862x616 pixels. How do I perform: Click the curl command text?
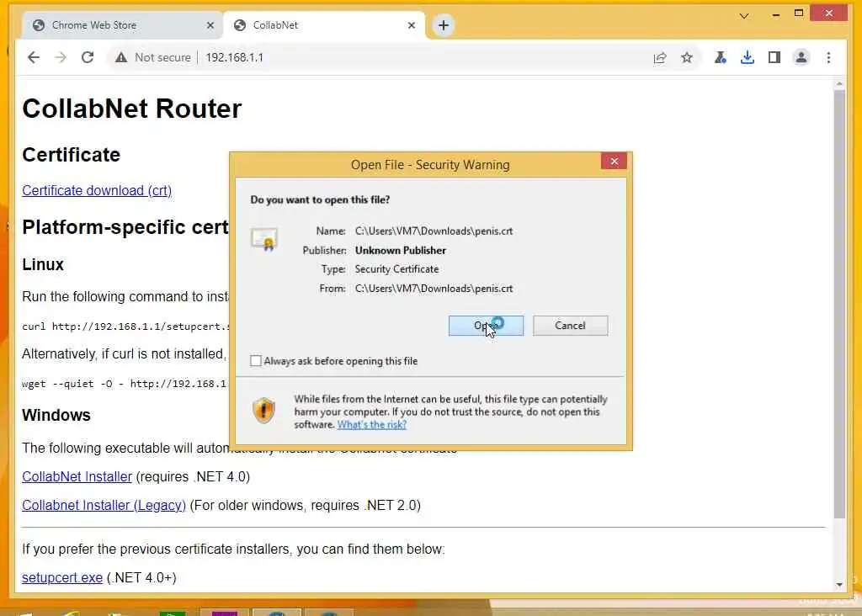[x=125, y=327]
